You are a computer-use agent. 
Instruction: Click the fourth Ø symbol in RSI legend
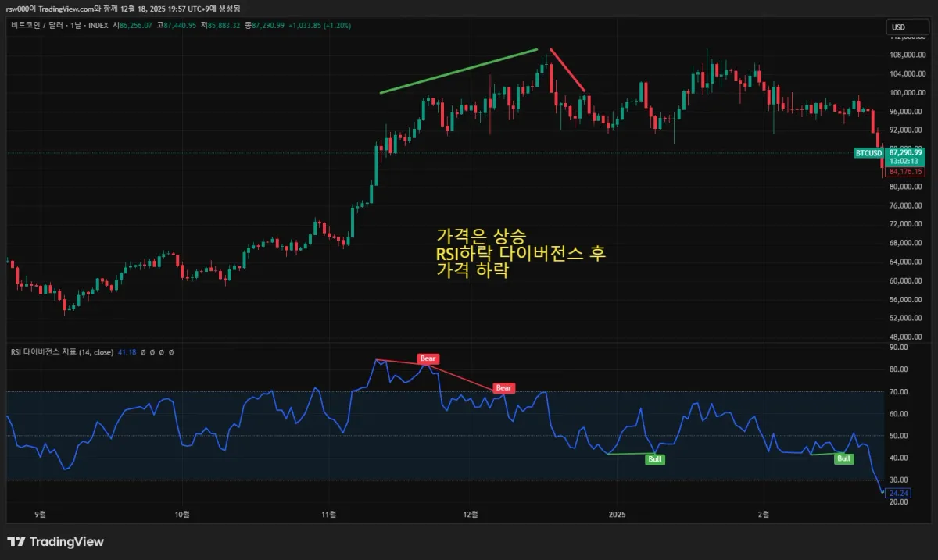pos(171,351)
